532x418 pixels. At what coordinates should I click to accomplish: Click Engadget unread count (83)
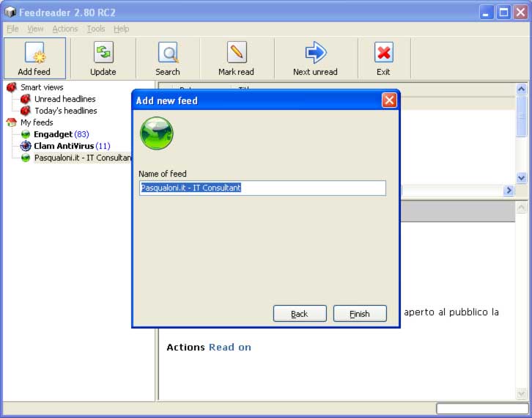[x=81, y=134]
